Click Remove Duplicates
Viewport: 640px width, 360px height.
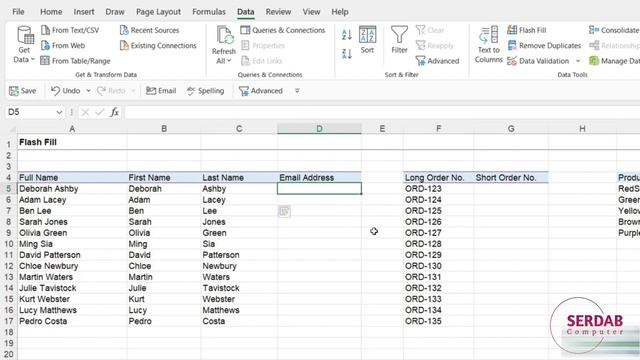pyautogui.click(x=544, y=45)
